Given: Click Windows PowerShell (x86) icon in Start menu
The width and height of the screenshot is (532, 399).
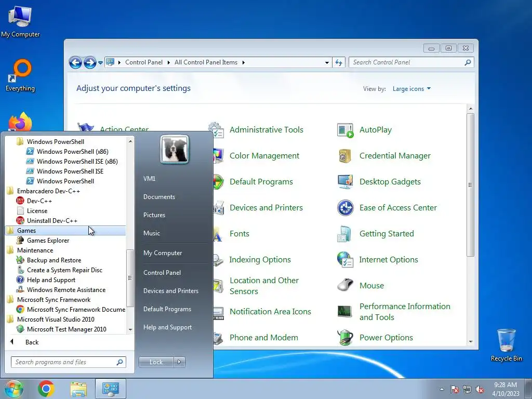Looking at the screenshot, I should 30,152.
